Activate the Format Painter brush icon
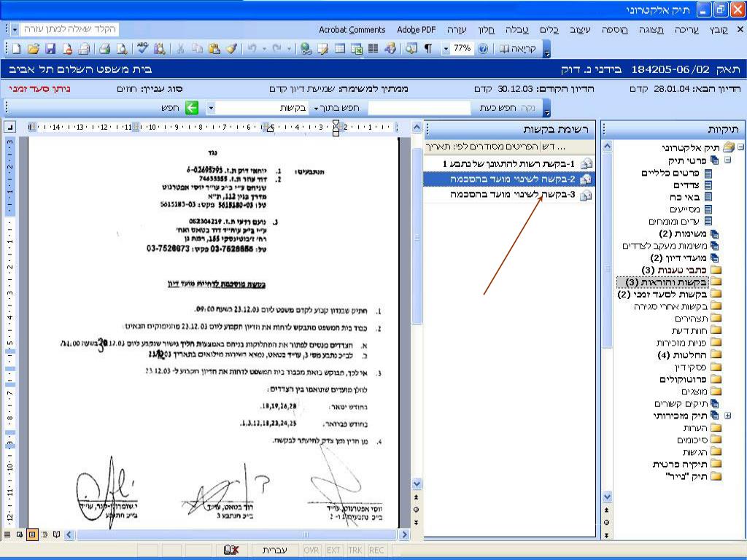 pos(231,49)
